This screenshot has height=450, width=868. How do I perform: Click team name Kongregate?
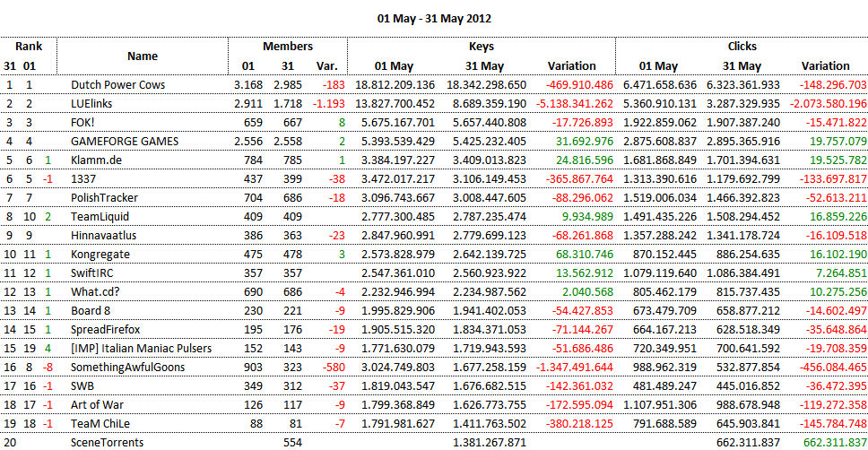click(100, 254)
